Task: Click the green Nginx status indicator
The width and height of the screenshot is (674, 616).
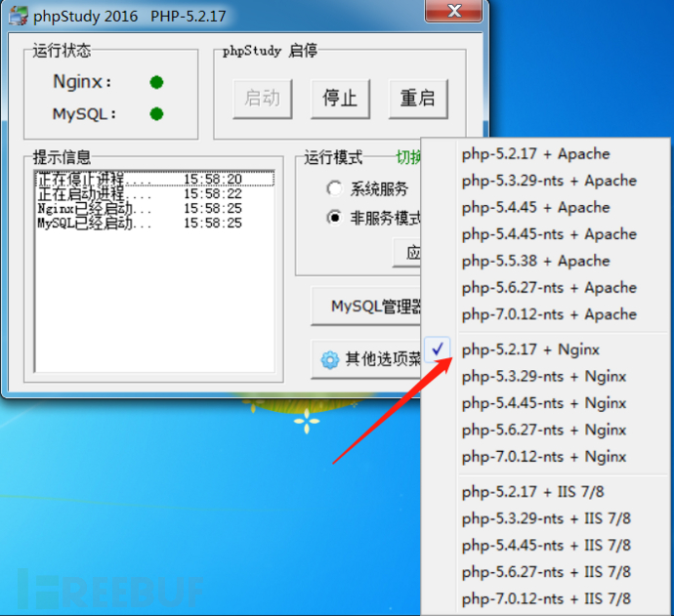Action: [x=157, y=82]
